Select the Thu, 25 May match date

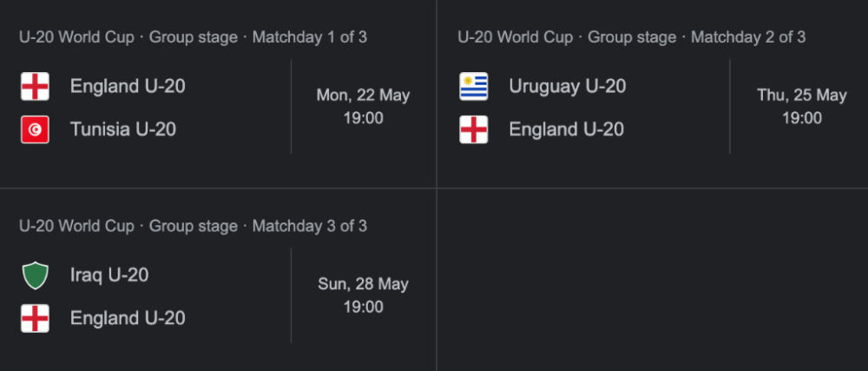tap(801, 96)
